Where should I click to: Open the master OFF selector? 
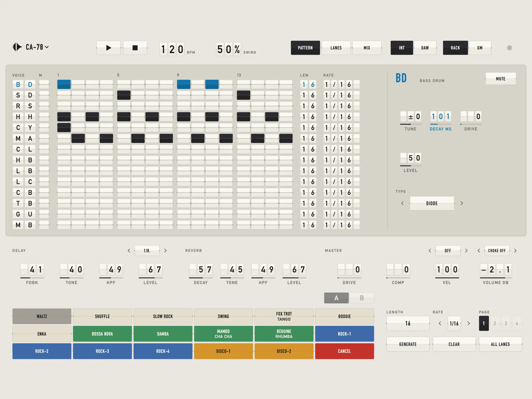coord(448,251)
